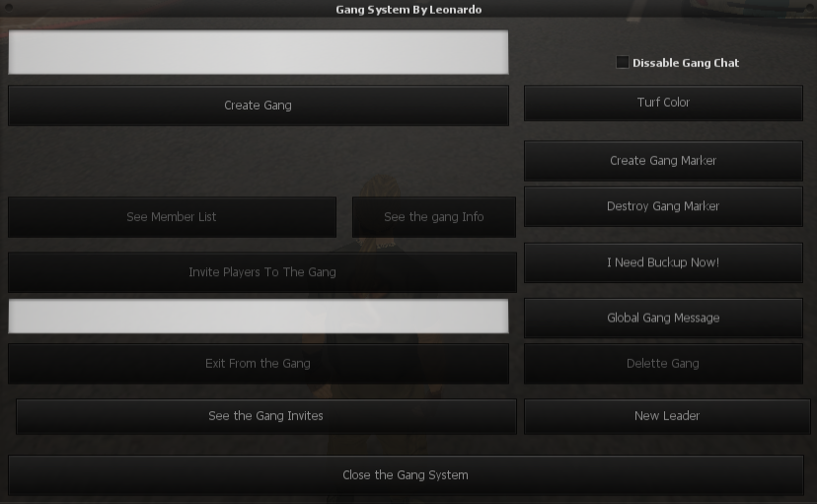Open the Turf Color picker

[663, 104]
